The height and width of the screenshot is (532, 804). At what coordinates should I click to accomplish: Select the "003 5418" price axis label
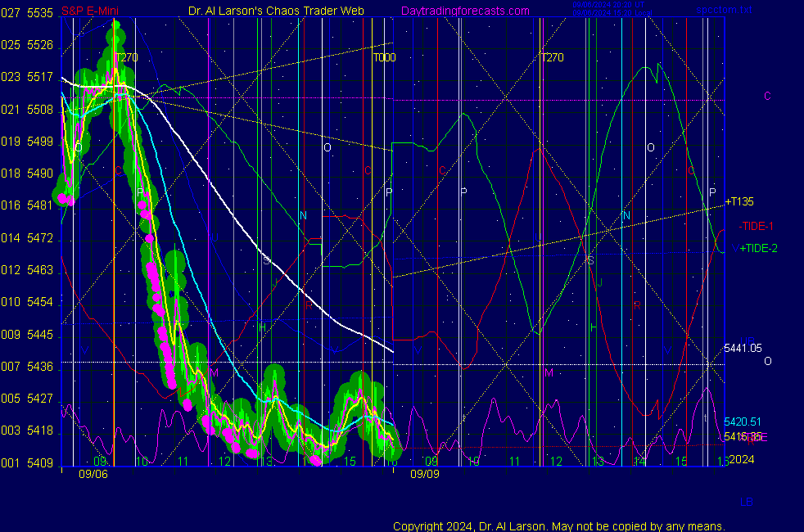27,431
